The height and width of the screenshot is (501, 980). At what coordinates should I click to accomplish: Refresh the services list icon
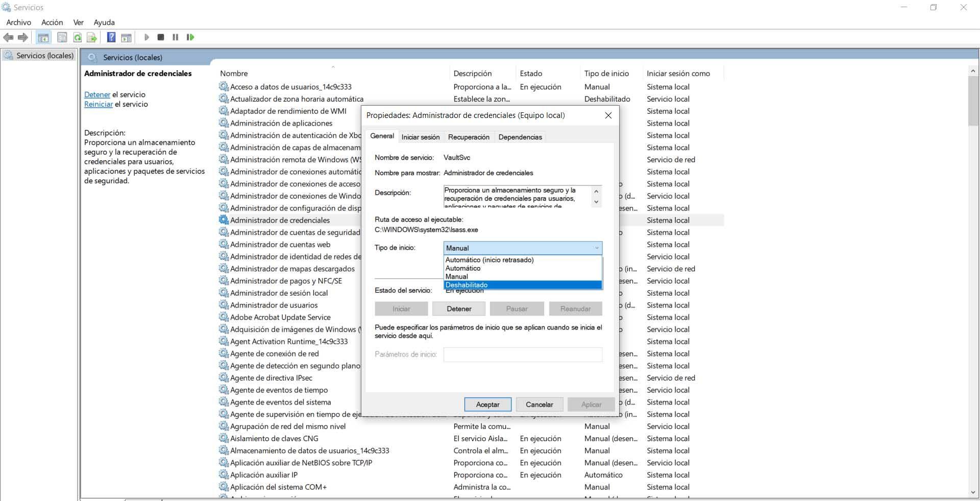[x=77, y=37]
